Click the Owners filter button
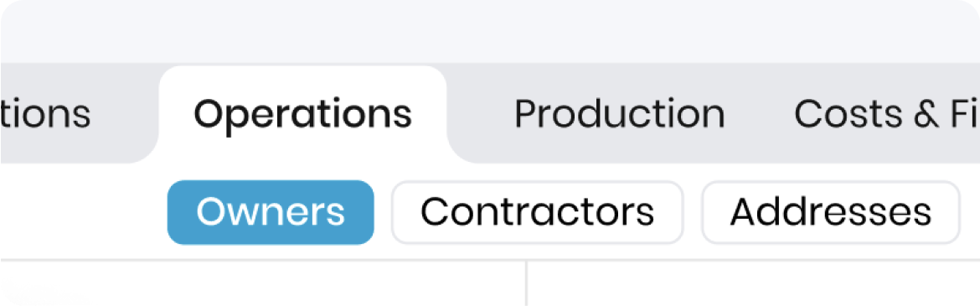Image resolution: width=980 pixels, height=306 pixels. [x=271, y=212]
